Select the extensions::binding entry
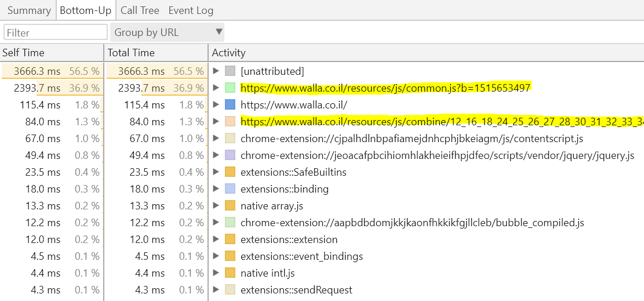 pos(285,189)
